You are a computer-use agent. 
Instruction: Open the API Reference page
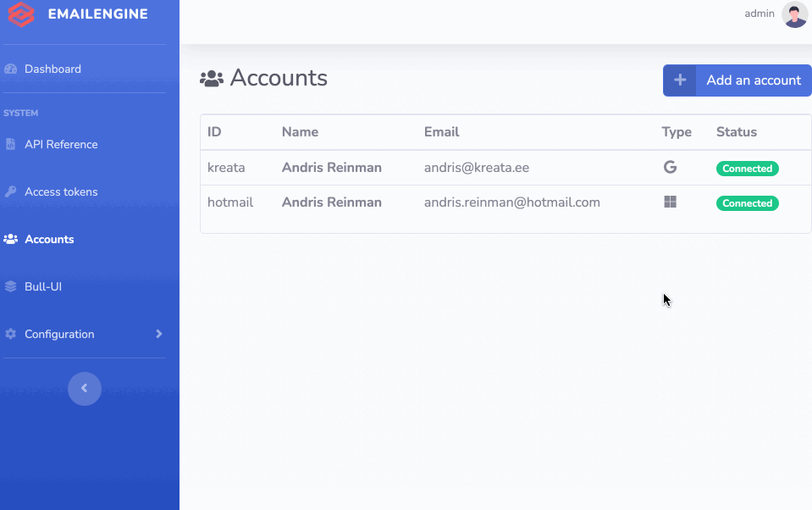pyautogui.click(x=61, y=145)
